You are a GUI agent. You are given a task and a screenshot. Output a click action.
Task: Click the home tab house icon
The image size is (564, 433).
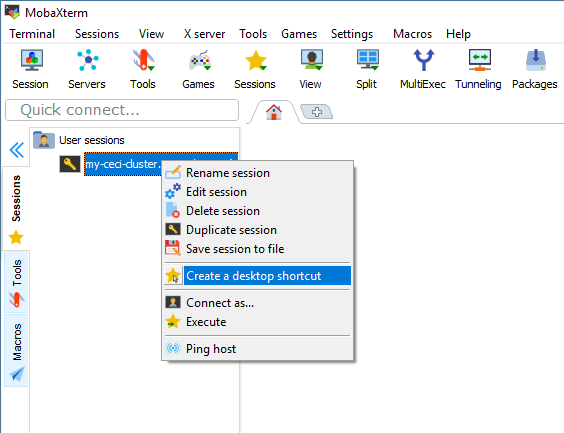[x=274, y=112]
